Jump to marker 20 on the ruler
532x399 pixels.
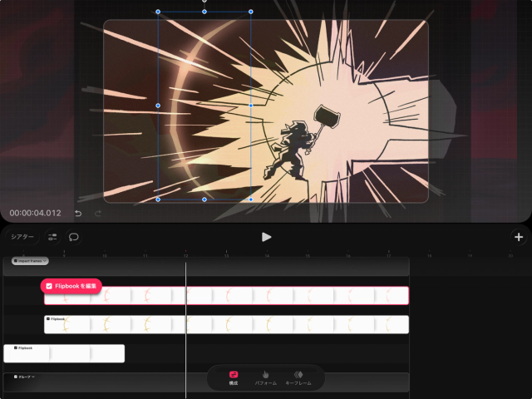(510, 254)
